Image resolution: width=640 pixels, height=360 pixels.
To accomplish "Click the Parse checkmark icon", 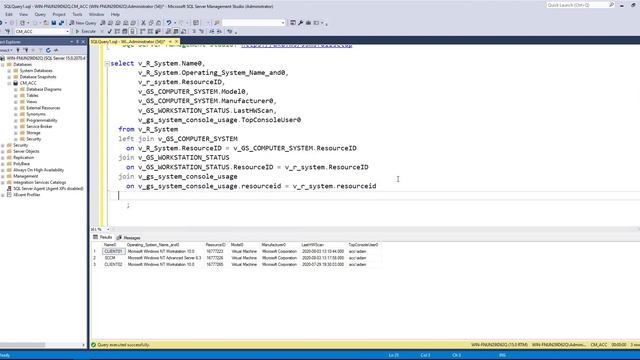I will pyautogui.click(x=109, y=31).
